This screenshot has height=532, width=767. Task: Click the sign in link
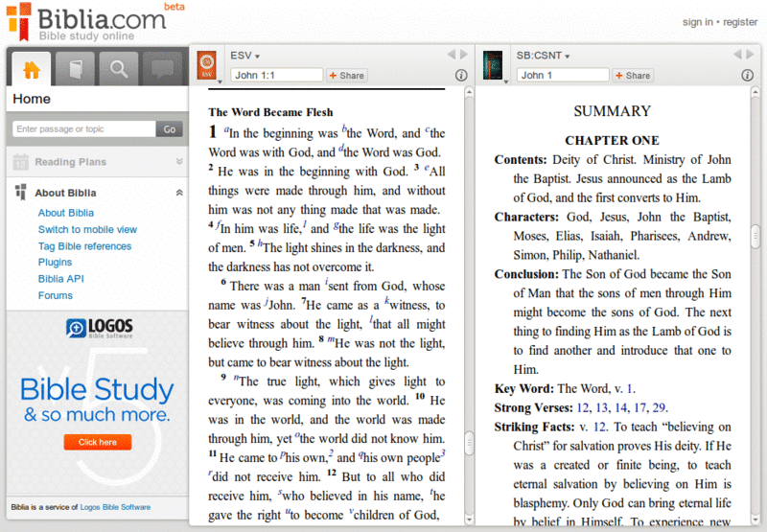click(x=697, y=22)
